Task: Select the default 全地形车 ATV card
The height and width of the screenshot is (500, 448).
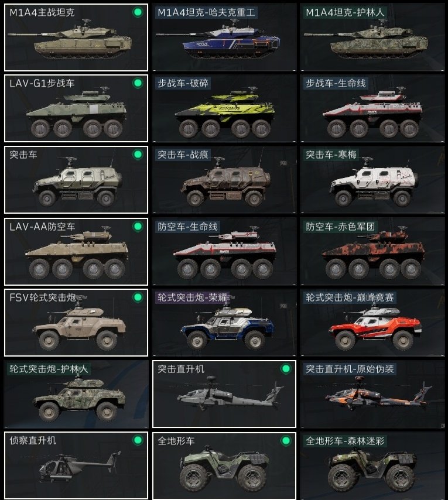Action: [224, 466]
